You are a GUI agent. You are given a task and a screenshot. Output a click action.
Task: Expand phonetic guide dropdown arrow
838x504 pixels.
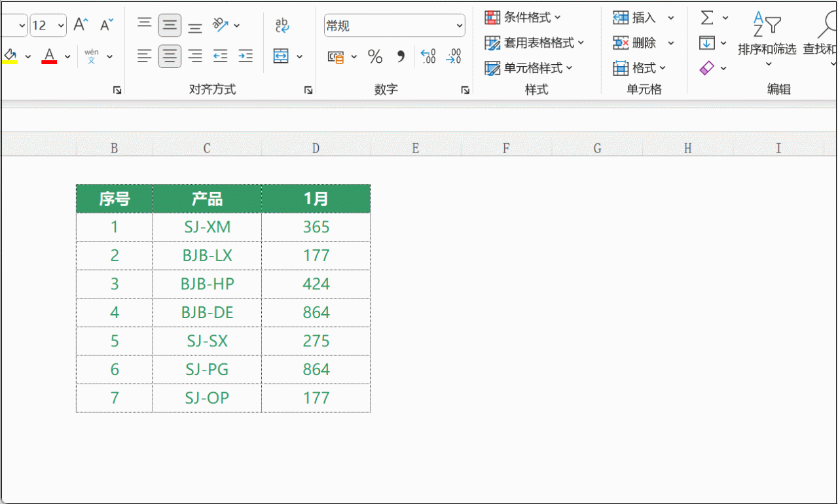(x=110, y=57)
